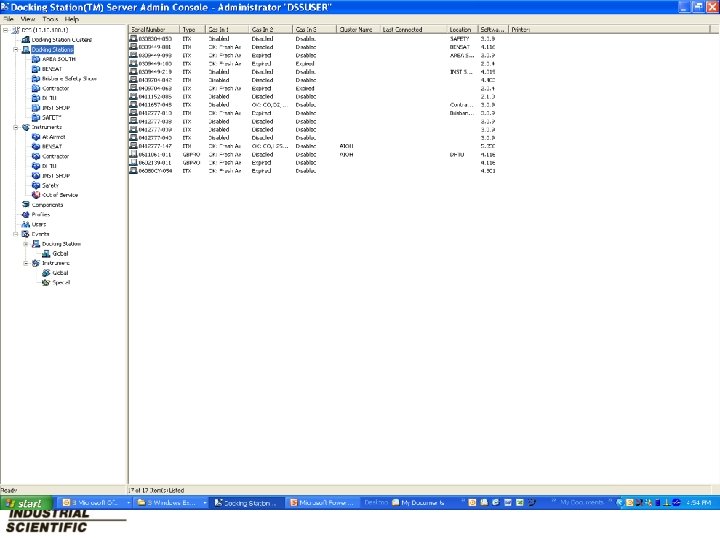Sort by the Type column header

point(192,29)
